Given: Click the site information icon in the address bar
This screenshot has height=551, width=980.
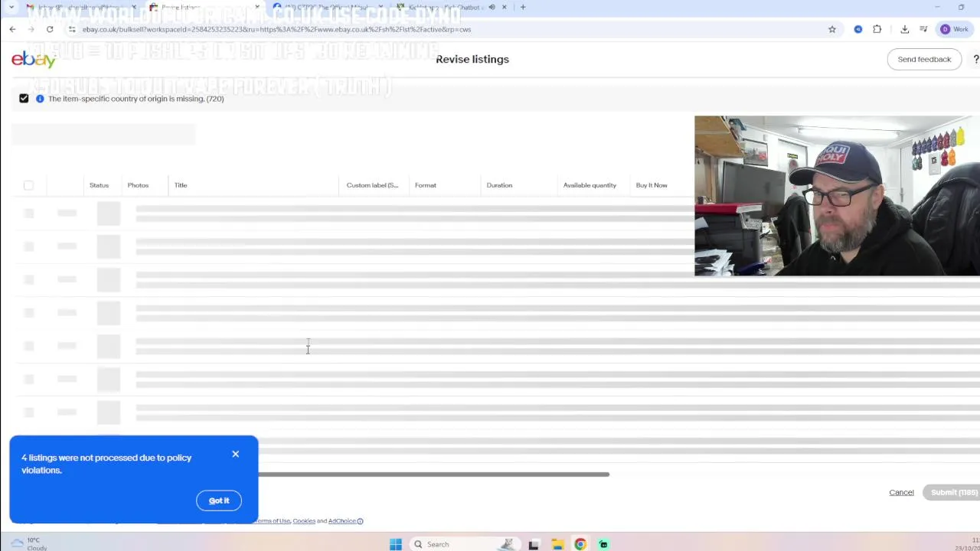Looking at the screenshot, I should (x=72, y=29).
